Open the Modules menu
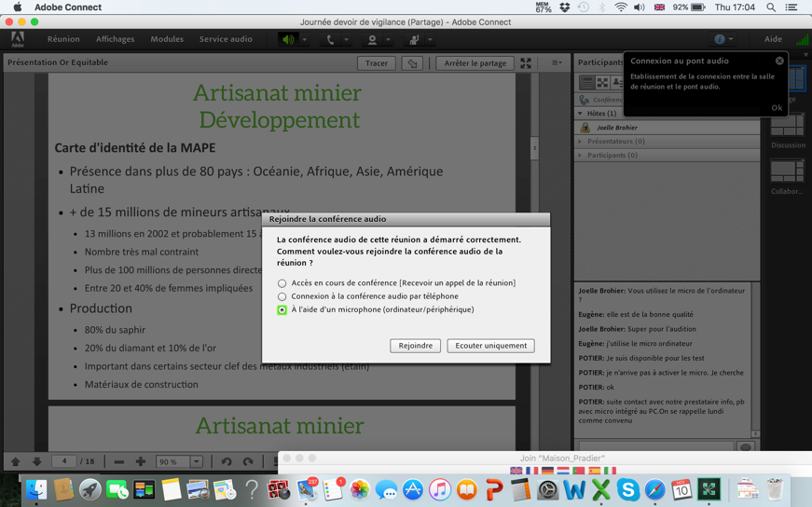 (167, 39)
